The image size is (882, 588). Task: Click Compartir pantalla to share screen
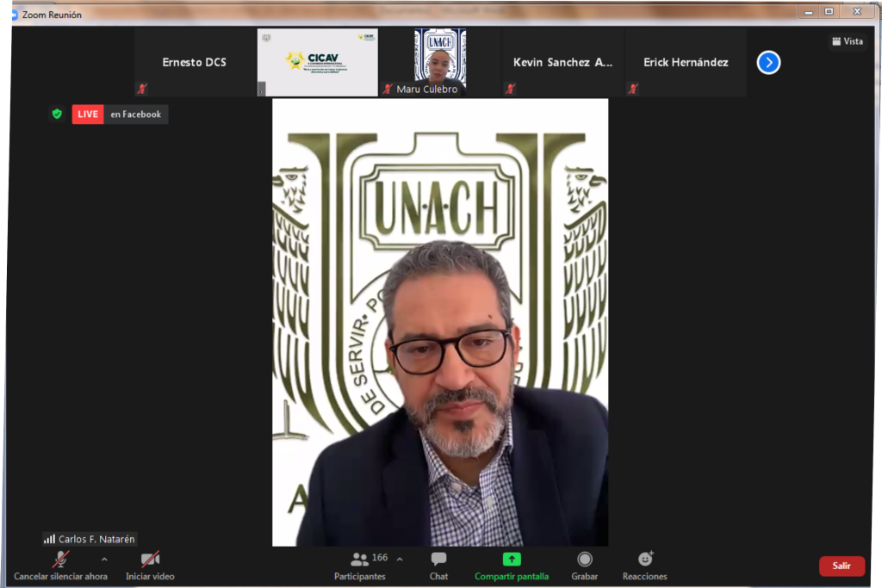pos(512,566)
